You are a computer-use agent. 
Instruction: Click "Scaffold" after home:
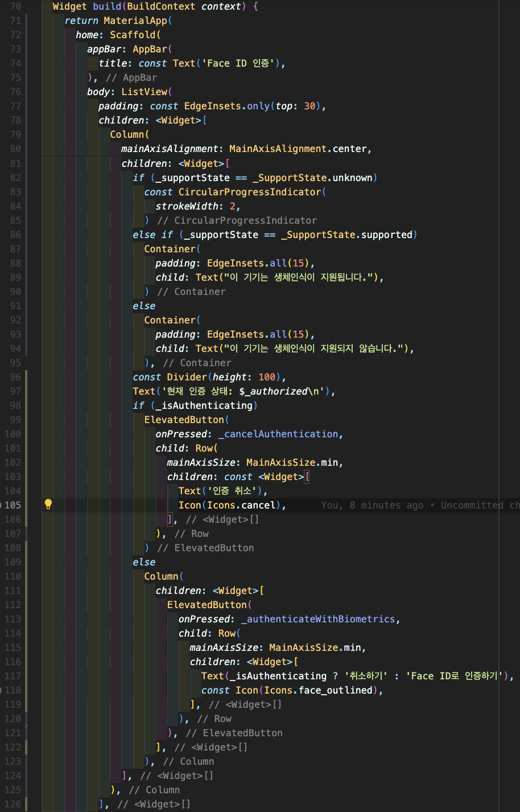coord(133,35)
